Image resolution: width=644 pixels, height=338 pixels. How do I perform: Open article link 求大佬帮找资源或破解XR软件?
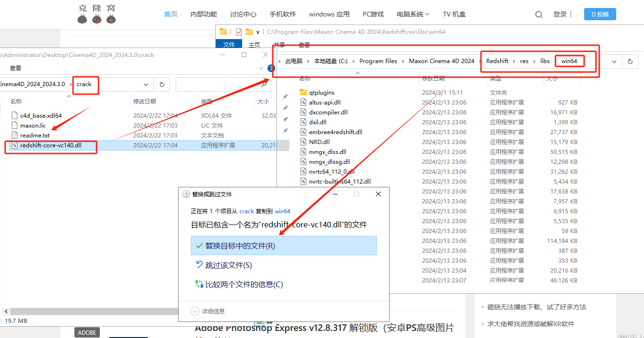pos(531,324)
